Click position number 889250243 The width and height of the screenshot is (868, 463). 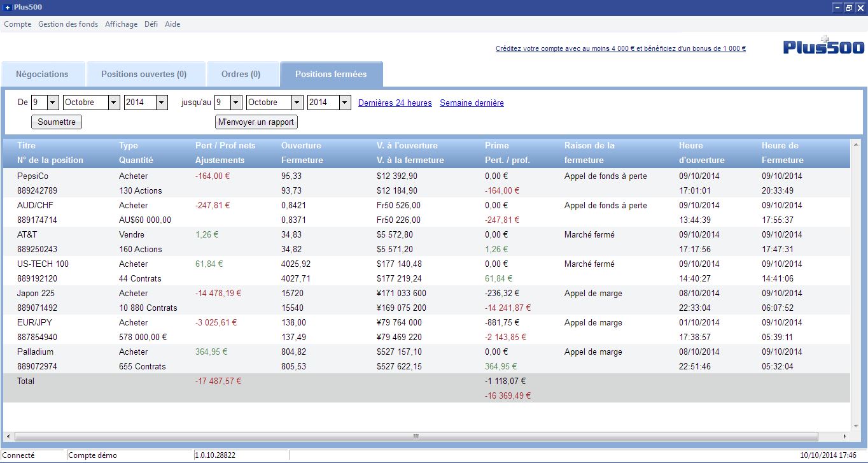click(37, 249)
